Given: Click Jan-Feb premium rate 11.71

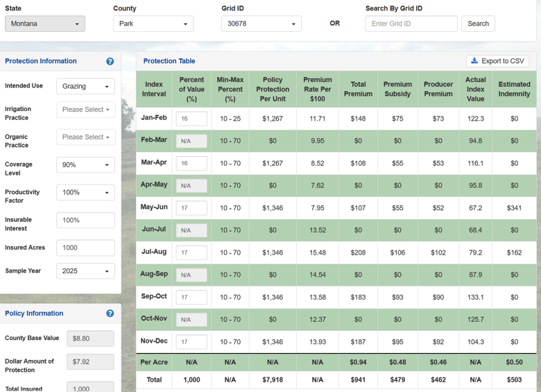Looking at the screenshot, I should 318,119.
